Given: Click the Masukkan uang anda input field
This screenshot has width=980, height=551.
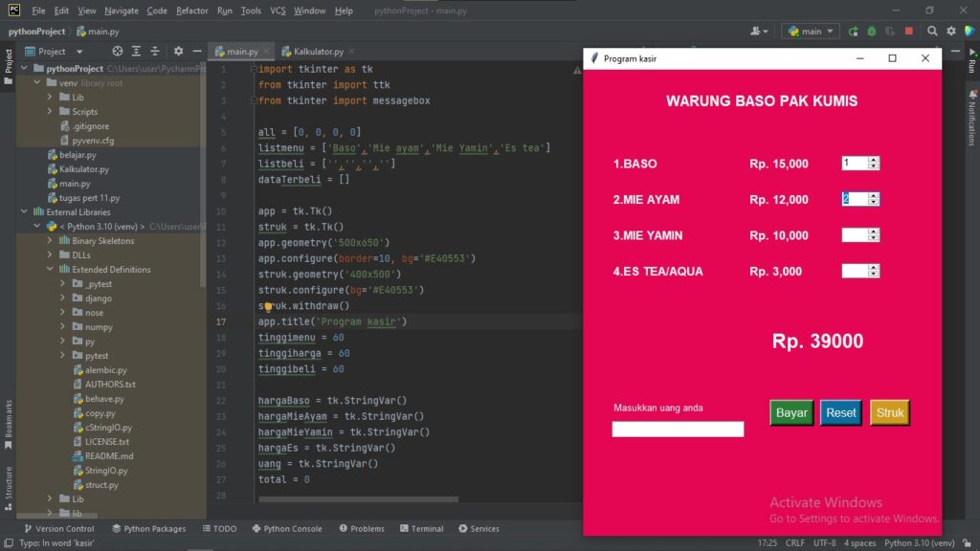Looking at the screenshot, I should click(x=678, y=430).
